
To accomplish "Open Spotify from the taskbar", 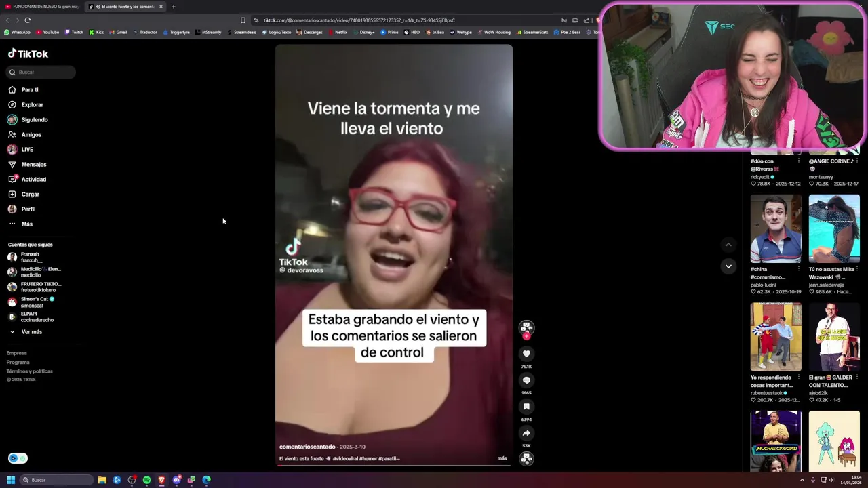I will (146, 480).
